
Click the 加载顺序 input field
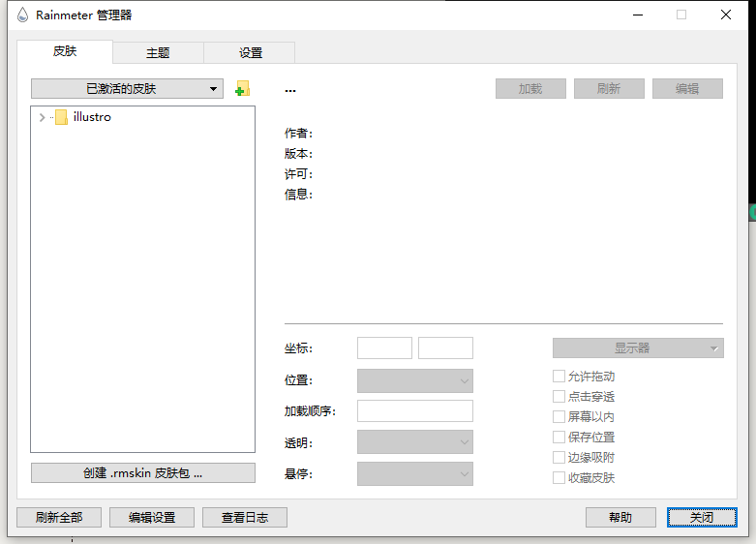pyautogui.click(x=415, y=411)
